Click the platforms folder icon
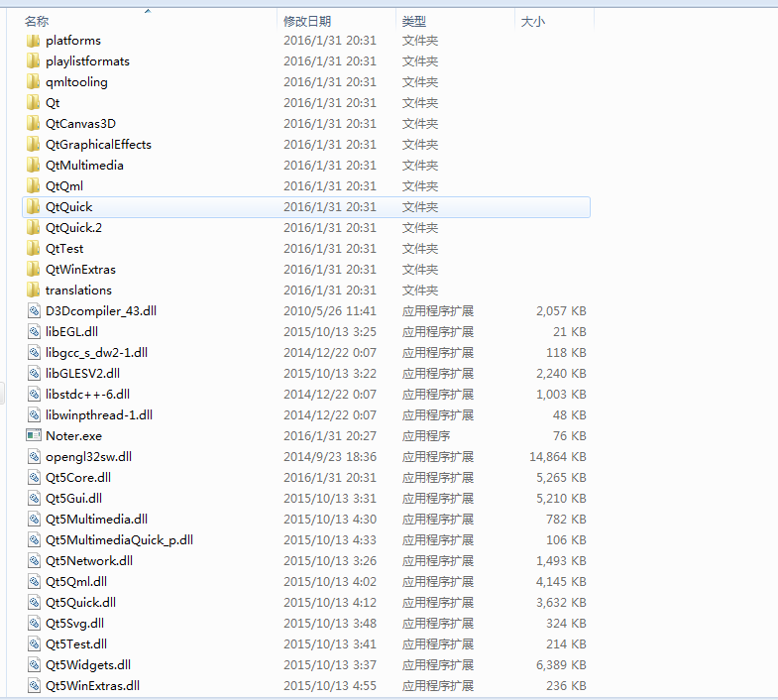The height and width of the screenshot is (700, 778). coord(33,41)
